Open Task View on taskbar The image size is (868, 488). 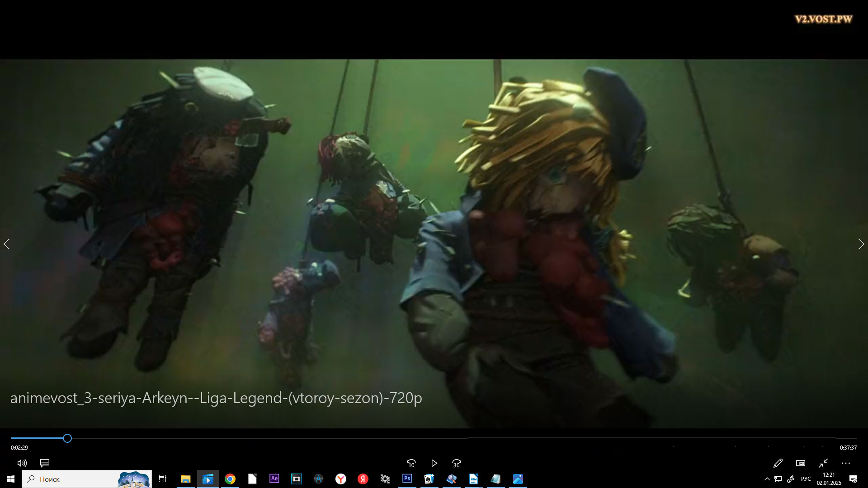[163, 479]
